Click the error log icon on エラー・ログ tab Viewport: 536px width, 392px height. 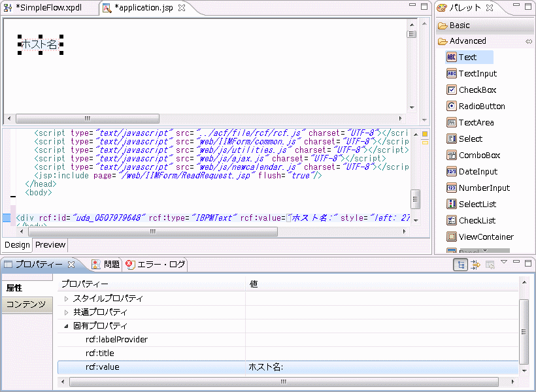130,265
